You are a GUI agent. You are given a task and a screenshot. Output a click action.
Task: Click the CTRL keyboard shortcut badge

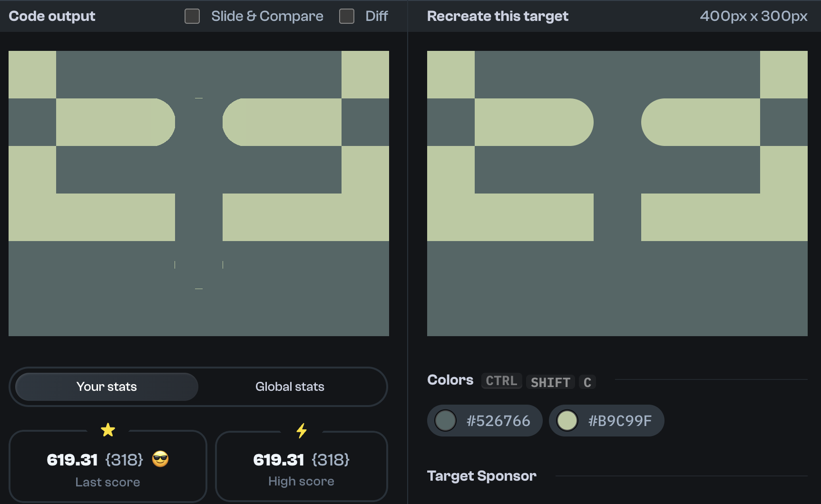tap(501, 381)
